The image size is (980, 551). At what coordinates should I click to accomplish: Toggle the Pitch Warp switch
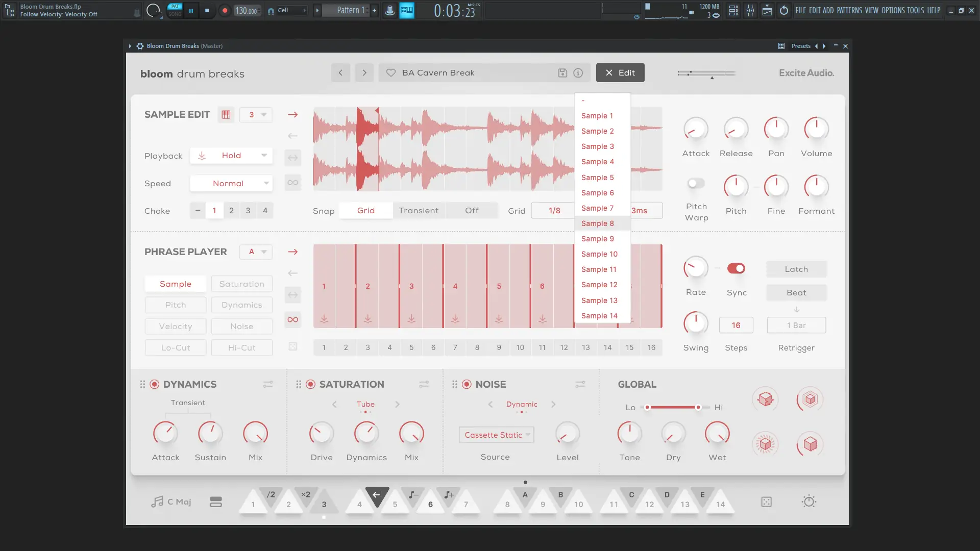click(696, 183)
